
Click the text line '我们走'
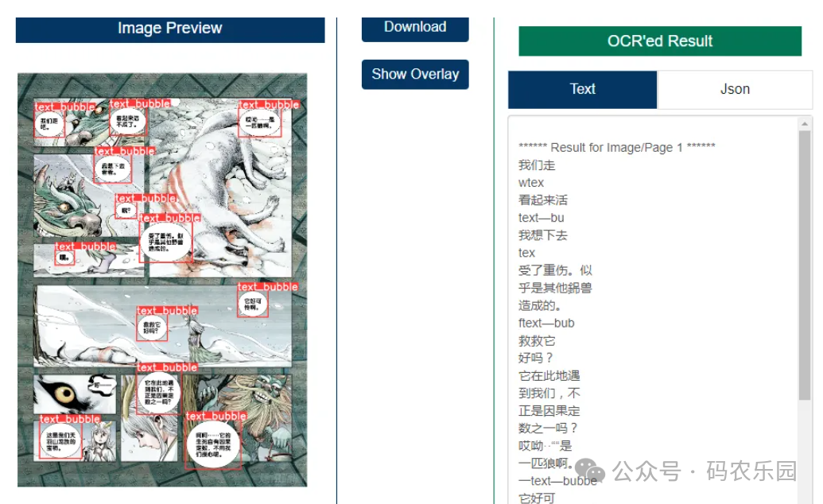(x=537, y=165)
